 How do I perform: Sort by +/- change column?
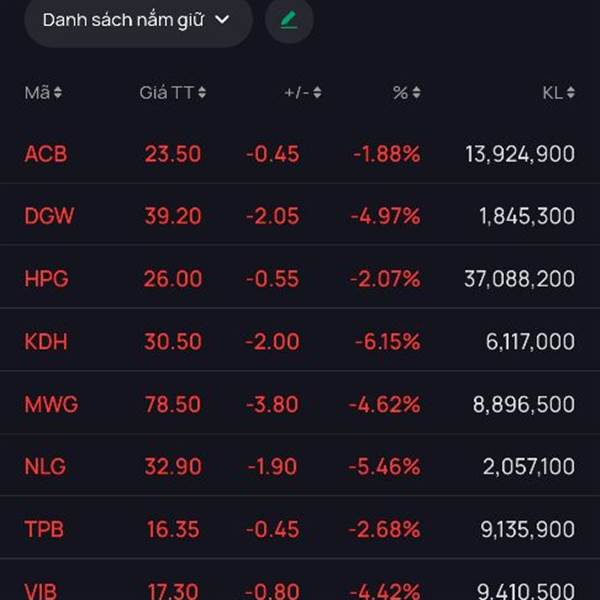point(302,93)
